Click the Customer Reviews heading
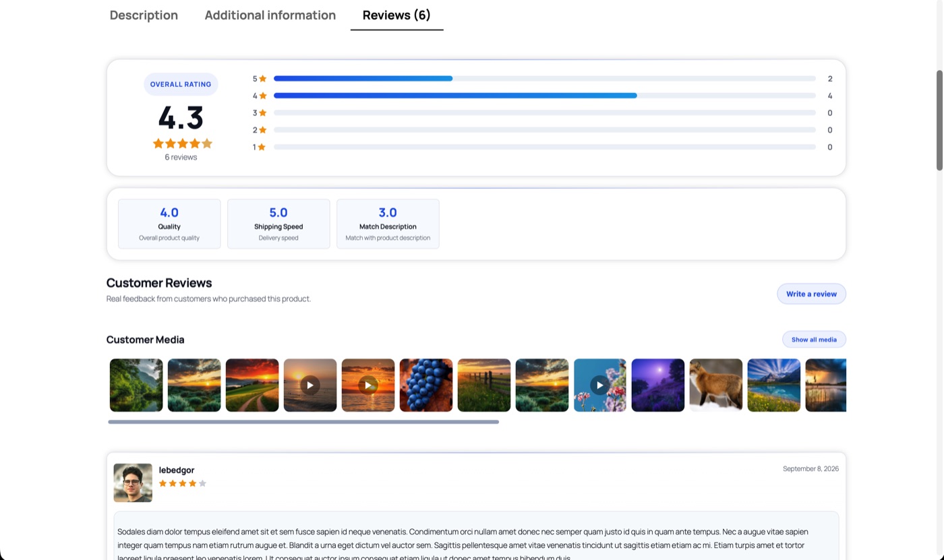944x560 pixels. tap(159, 283)
